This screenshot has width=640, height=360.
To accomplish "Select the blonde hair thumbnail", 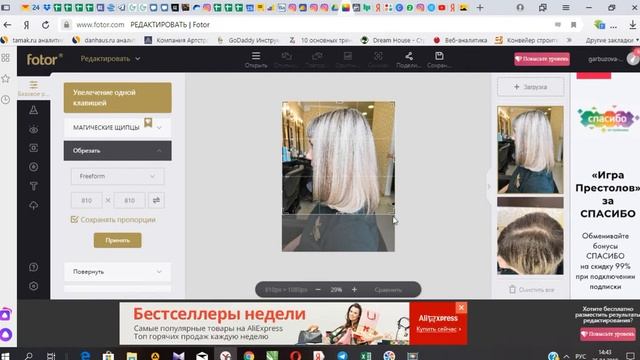I will pyautogui.click(x=530, y=149).
